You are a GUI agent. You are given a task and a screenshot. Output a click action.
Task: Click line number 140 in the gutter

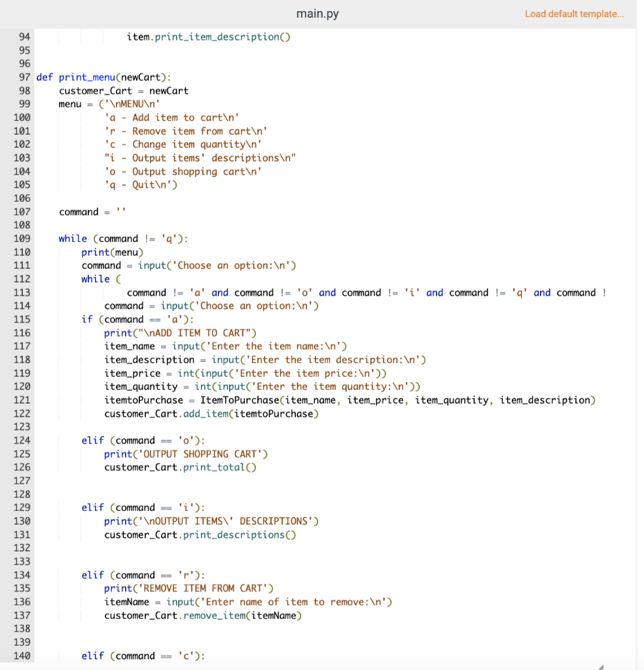click(x=24, y=655)
